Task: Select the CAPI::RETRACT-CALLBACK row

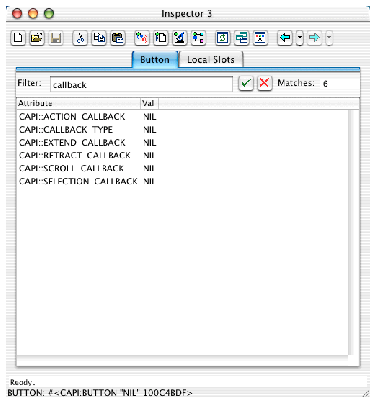Action: click(182, 155)
